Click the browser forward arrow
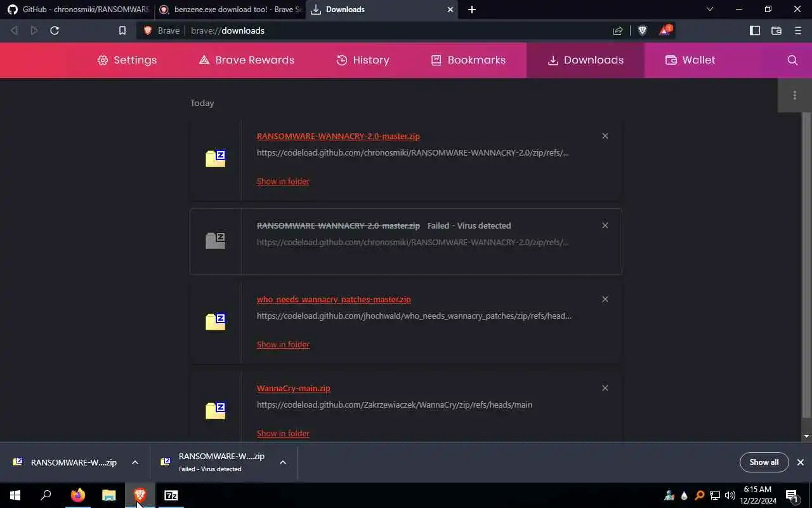This screenshot has width=812, height=508. click(34, 30)
